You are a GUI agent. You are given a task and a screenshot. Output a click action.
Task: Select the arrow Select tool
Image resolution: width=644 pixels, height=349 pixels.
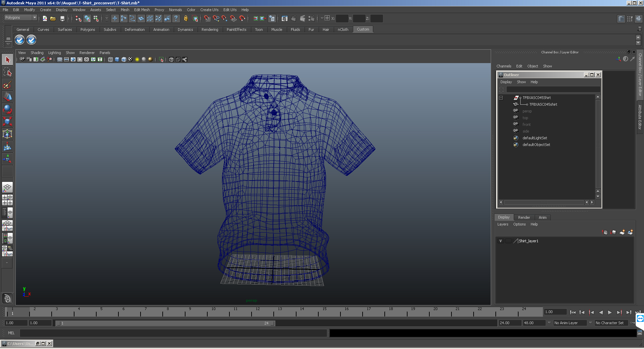pyautogui.click(x=7, y=60)
